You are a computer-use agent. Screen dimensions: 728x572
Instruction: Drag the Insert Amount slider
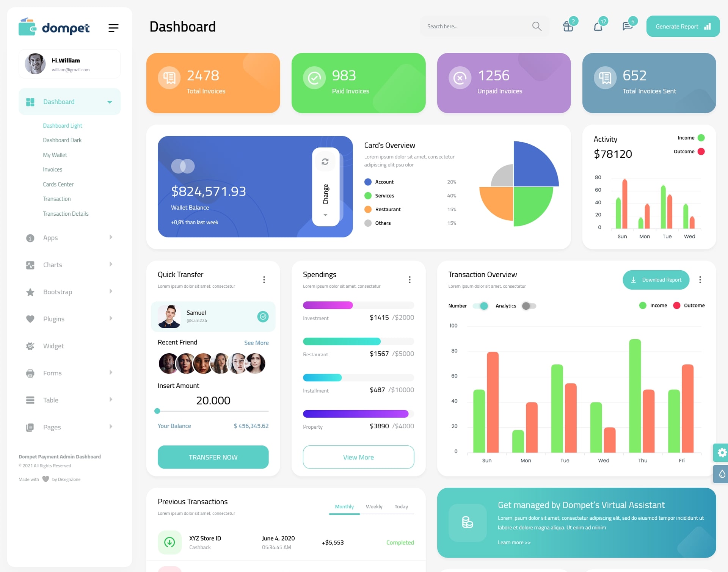point(157,411)
